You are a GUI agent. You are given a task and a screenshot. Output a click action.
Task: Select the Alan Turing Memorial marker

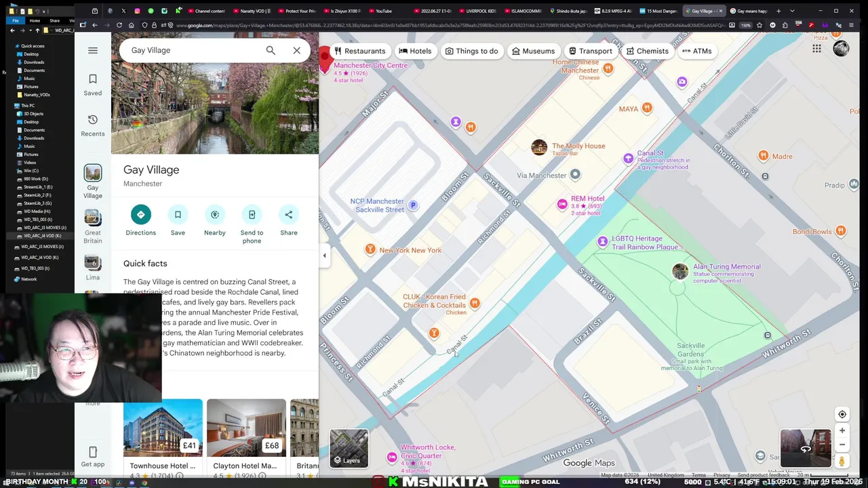coord(680,272)
